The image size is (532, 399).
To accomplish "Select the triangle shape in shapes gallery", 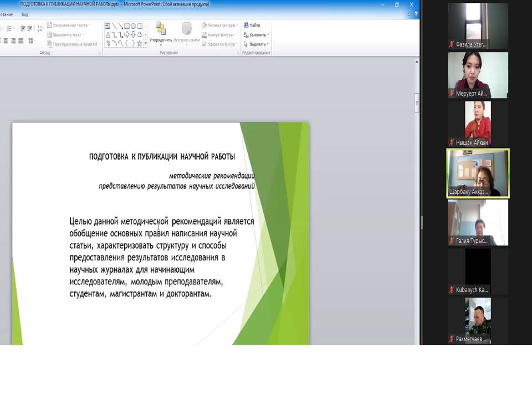I will click(x=108, y=34).
